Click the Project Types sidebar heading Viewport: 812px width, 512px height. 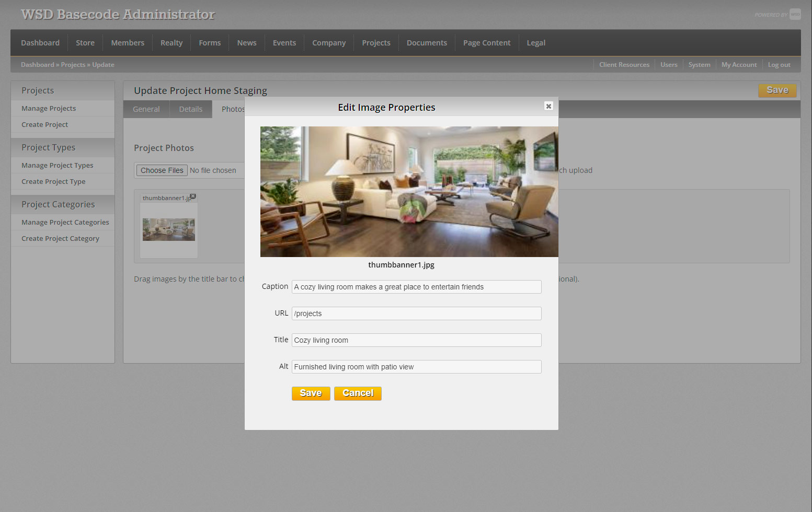point(48,147)
